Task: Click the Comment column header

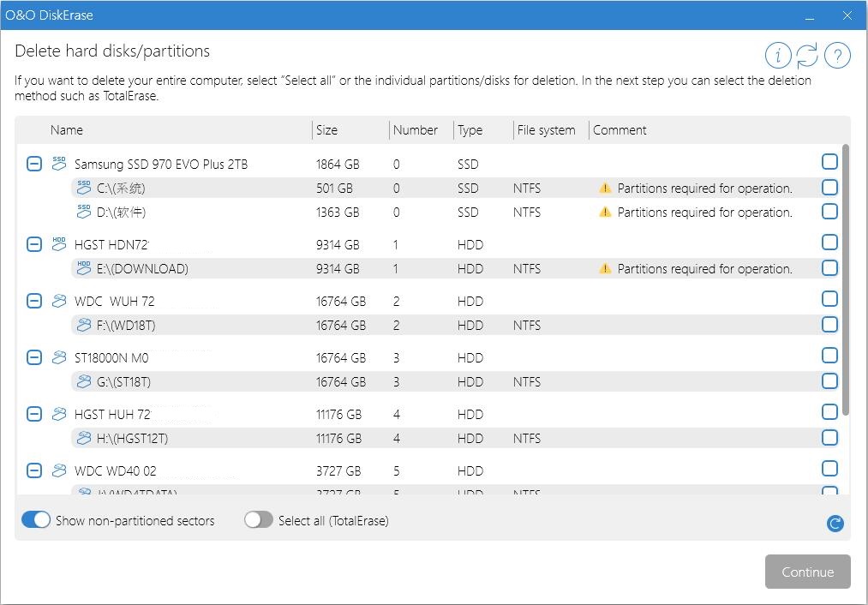Action: pos(620,129)
